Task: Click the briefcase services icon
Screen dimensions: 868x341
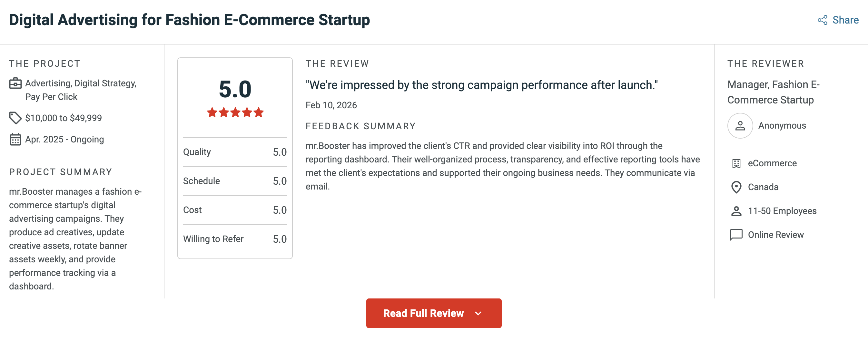Action: pyautogui.click(x=15, y=83)
